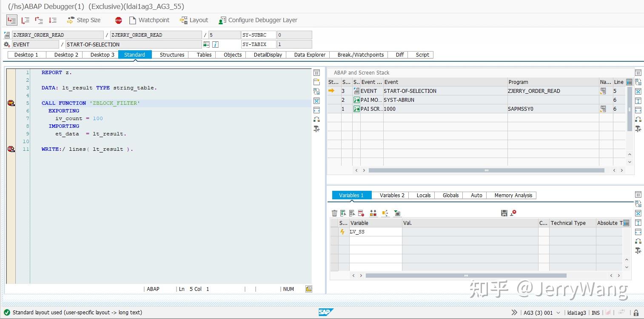644x319 pixels.
Task: Click the down chevron beside stack panel scrollbar
Action: pyautogui.click(x=630, y=162)
